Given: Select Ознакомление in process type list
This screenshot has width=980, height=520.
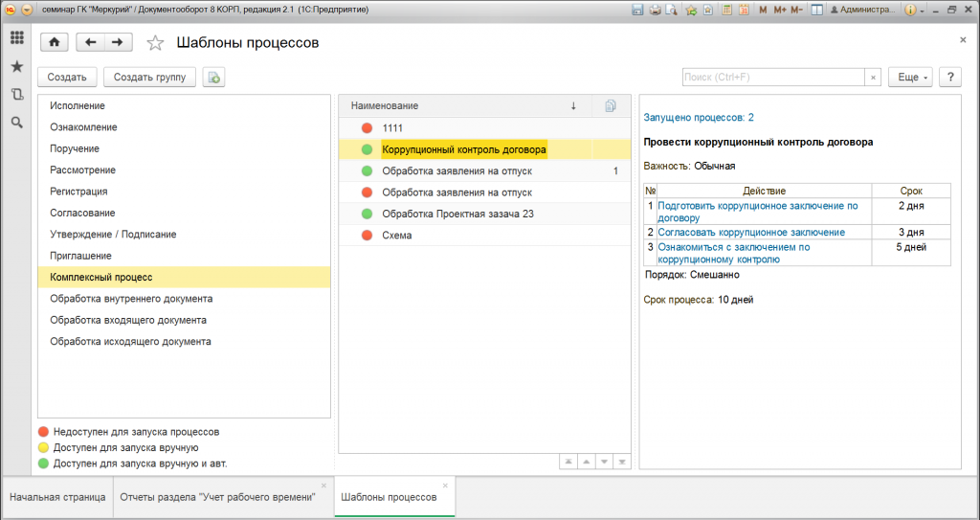Looking at the screenshot, I should click(x=184, y=127).
